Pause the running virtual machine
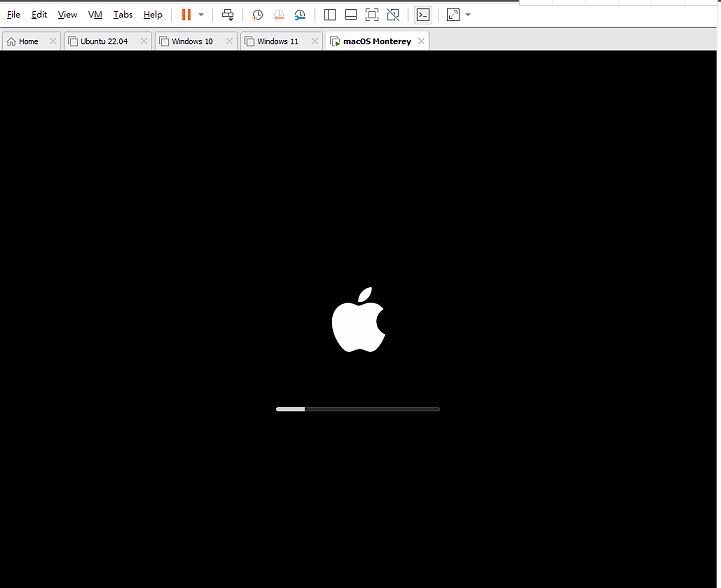Screen dimensions: 721x588 [x=186, y=15]
